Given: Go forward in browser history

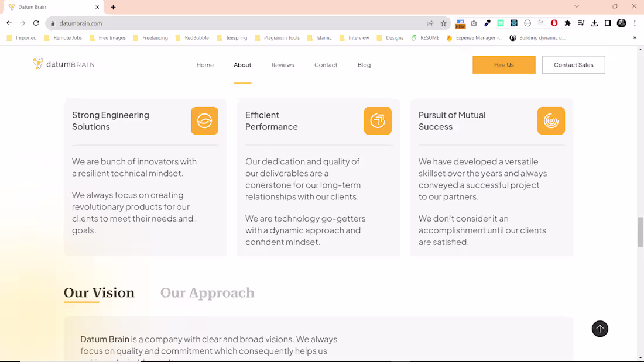Looking at the screenshot, I should 23,23.
